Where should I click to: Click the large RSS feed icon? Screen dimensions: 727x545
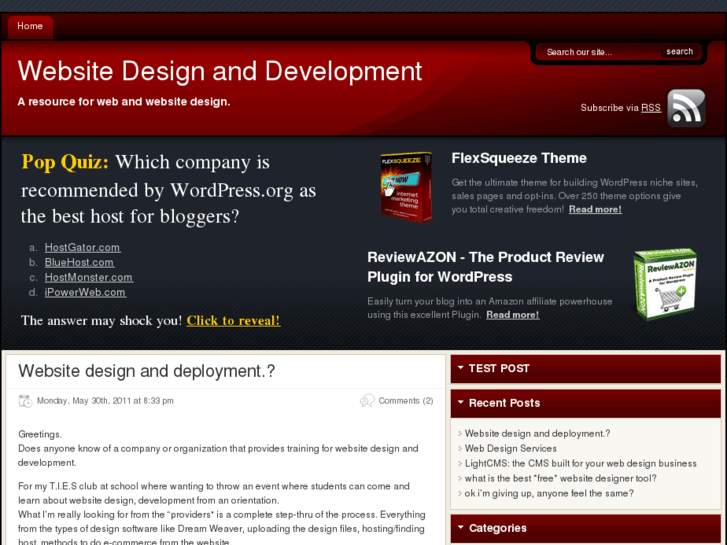[686, 108]
